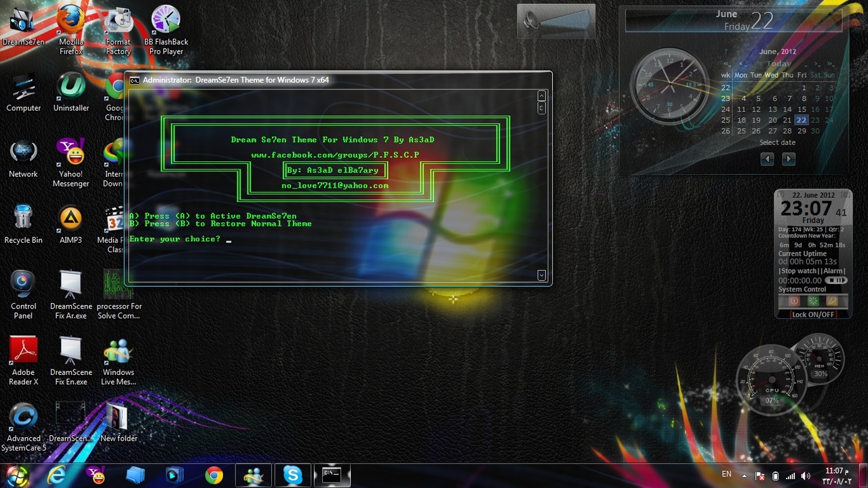Open the media player taskbar icon

pos(175,475)
